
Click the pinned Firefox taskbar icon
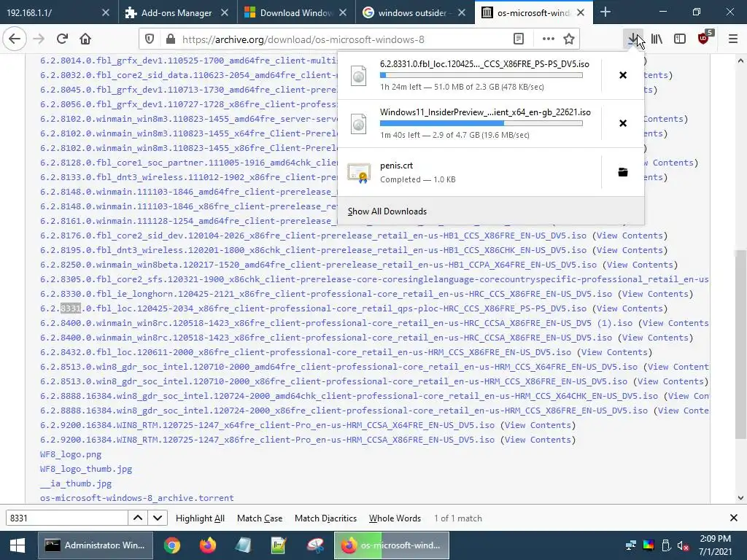click(x=208, y=545)
